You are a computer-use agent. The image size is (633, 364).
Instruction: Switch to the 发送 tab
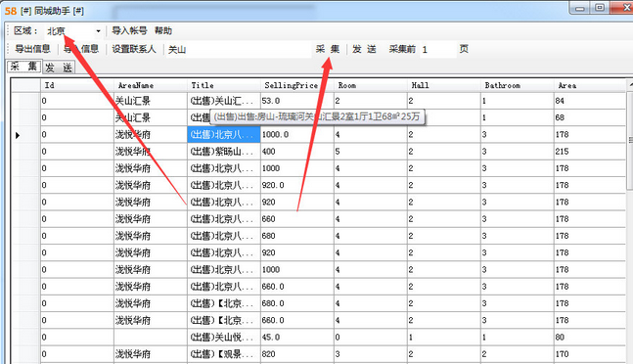(59, 68)
